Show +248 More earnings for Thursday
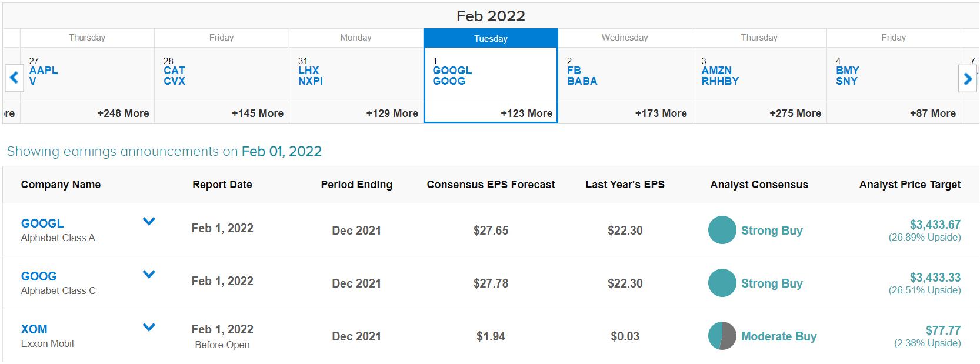The image size is (980, 364). (x=123, y=113)
